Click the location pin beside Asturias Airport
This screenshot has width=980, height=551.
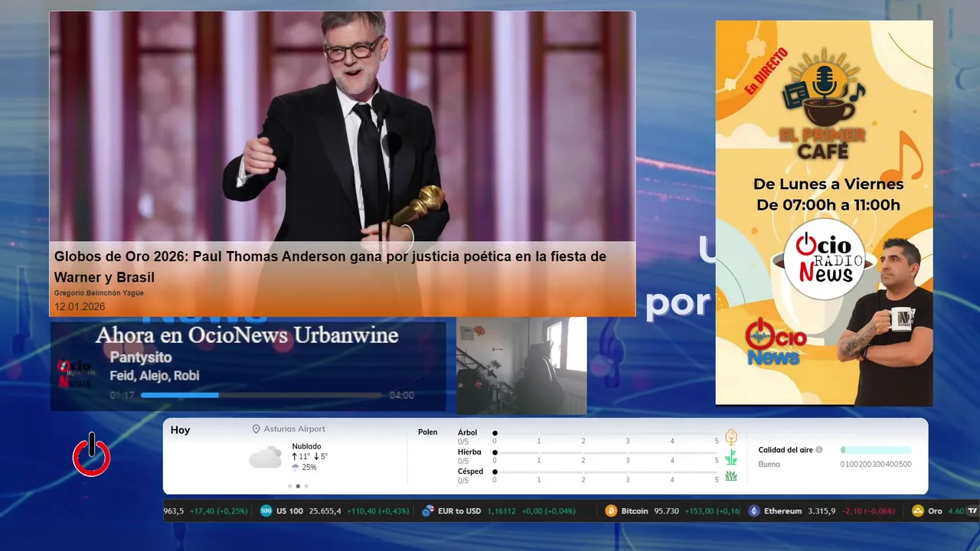tap(256, 429)
